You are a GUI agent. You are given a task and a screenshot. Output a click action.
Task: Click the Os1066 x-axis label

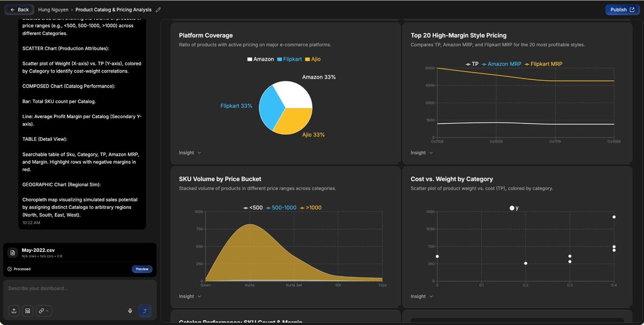(x=614, y=141)
